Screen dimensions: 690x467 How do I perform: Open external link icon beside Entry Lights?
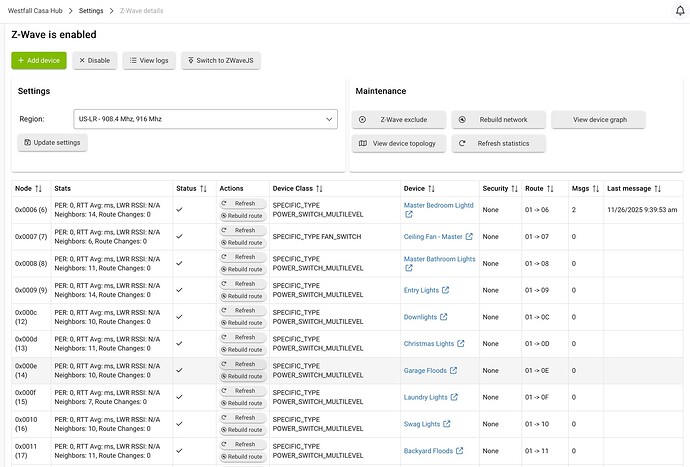click(x=445, y=291)
